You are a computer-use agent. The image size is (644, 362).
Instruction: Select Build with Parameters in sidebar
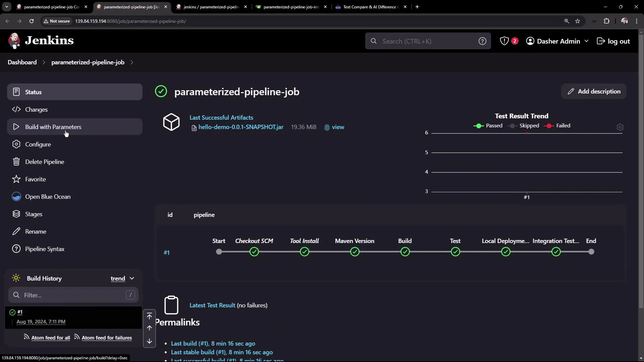54,127
